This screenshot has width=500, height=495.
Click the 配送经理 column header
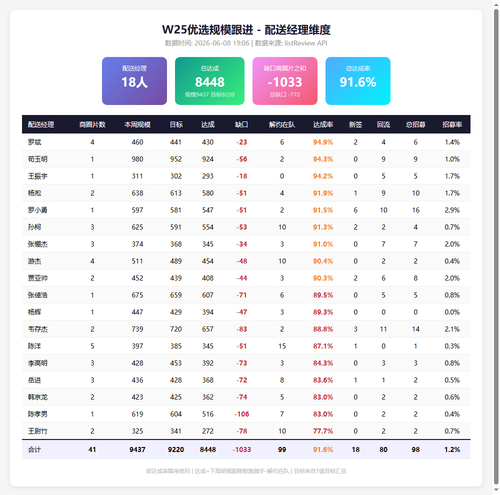pos(41,125)
